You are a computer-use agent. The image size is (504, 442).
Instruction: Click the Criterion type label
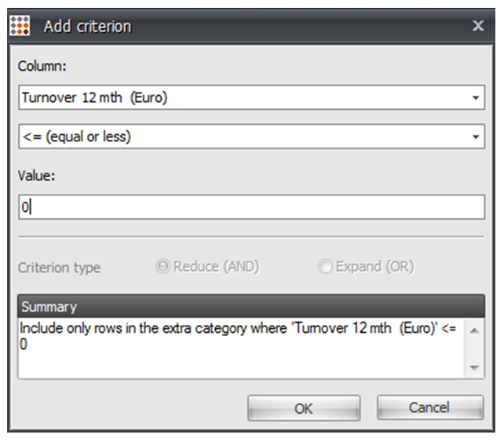60,268
